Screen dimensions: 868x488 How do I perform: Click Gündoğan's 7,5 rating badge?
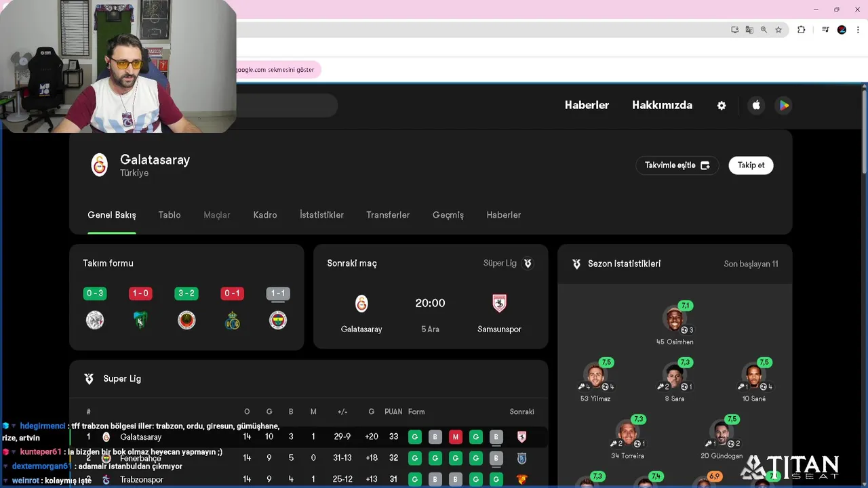tap(732, 420)
